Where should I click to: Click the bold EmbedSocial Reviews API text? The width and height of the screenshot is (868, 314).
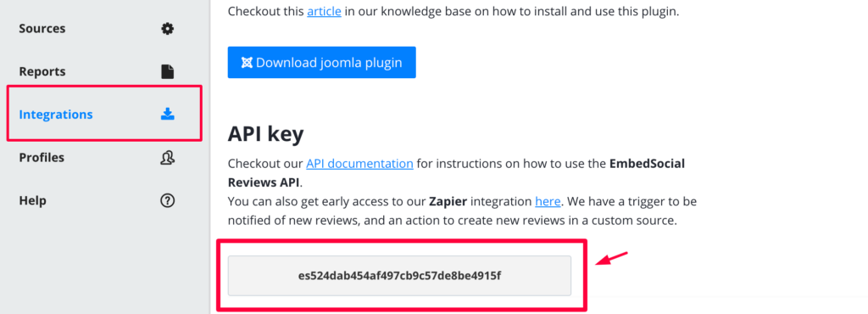click(x=457, y=173)
